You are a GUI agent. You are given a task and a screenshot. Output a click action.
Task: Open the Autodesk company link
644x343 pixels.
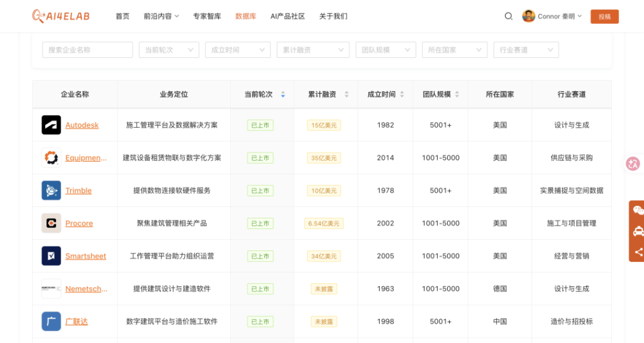pyautogui.click(x=82, y=125)
